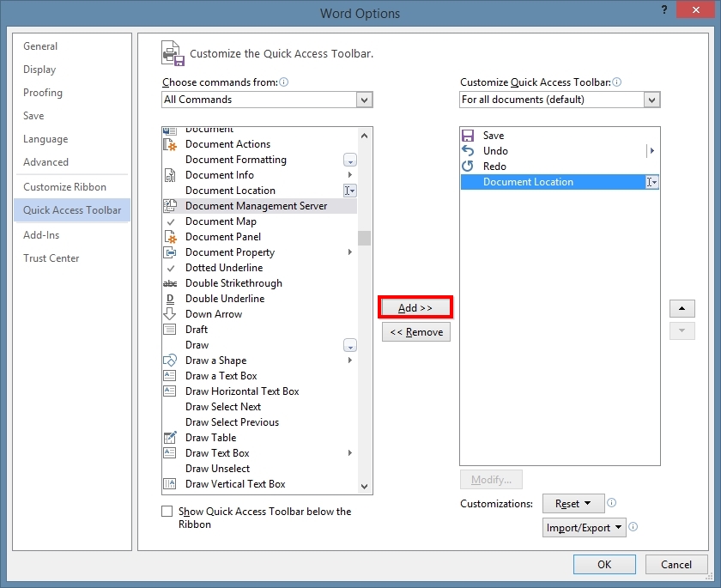Viewport: 721px width, 588px height.
Task: Click the Draw Table pencil icon
Action: (x=170, y=438)
